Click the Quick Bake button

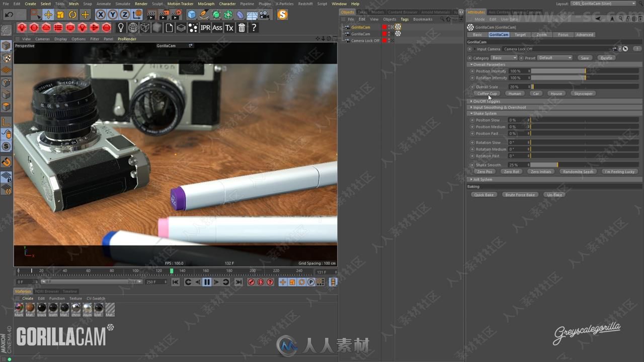point(484,195)
